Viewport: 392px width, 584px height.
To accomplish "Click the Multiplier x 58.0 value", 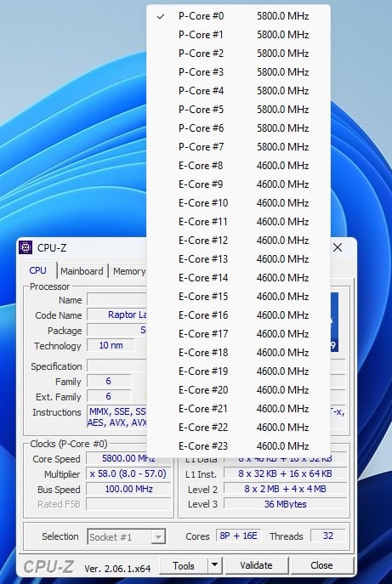I will (x=128, y=473).
